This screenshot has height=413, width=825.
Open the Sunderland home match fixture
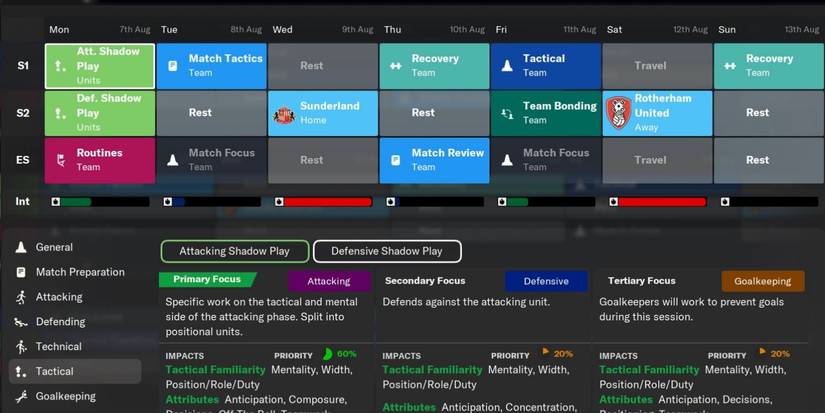(323, 113)
